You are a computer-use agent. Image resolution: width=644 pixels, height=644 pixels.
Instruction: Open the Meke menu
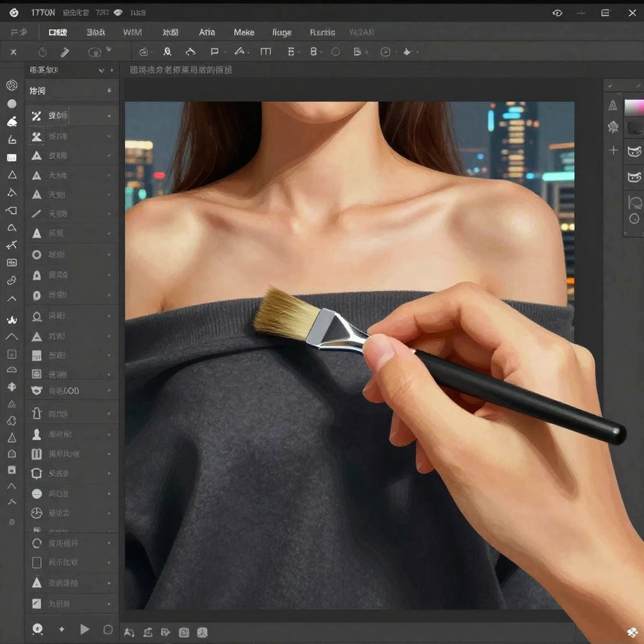(x=244, y=32)
